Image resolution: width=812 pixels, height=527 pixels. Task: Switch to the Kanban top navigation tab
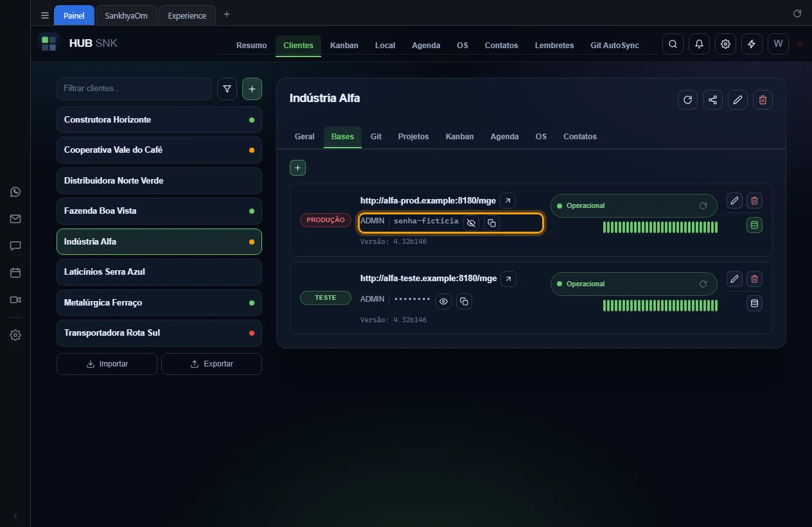pos(344,46)
